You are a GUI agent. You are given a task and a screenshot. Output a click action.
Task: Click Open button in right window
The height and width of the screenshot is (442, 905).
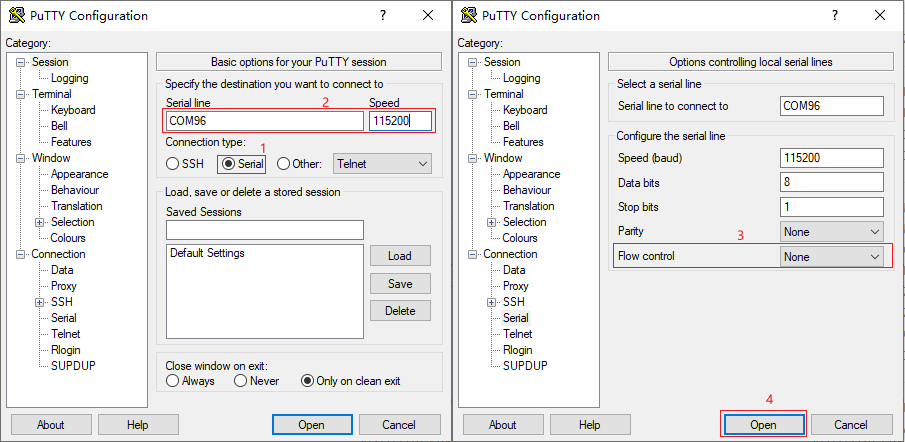click(763, 425)
